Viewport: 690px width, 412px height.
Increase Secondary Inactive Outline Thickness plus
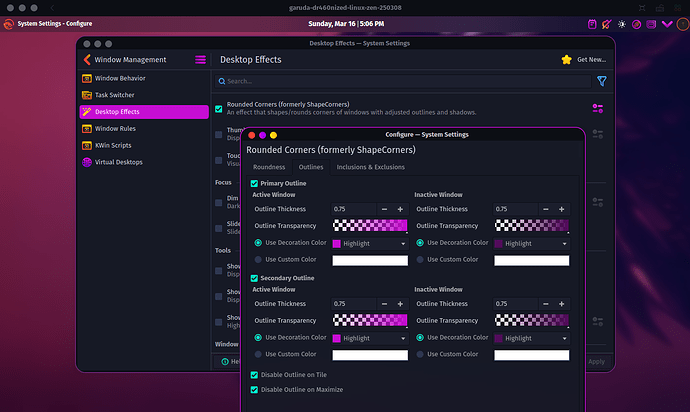click(562, 304)
